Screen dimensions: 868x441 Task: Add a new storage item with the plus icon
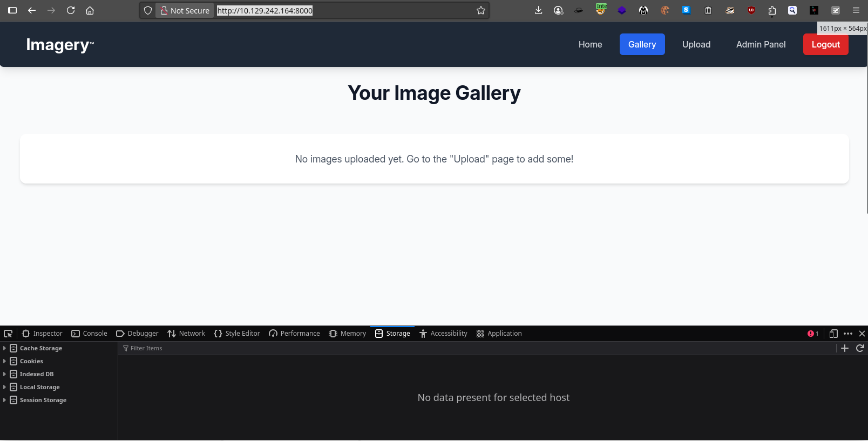click(845, 348)
